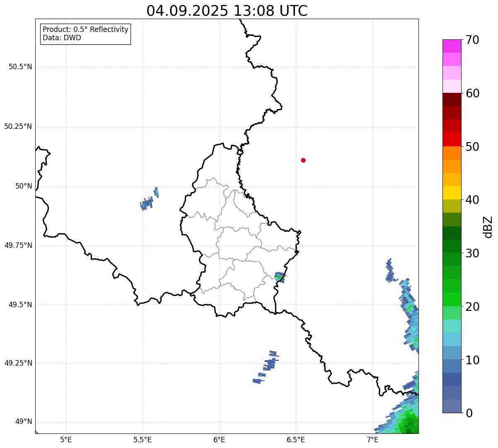Click the '50.5°N' latitude axis label
Viewport: 498px width, 448px height.
[20, 67]
